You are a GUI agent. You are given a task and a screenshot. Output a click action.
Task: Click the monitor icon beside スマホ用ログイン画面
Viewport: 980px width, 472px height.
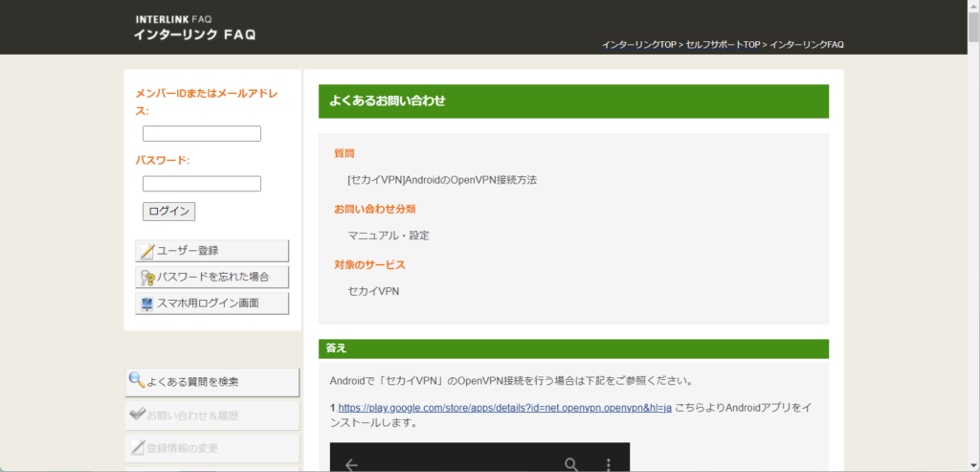146,303
